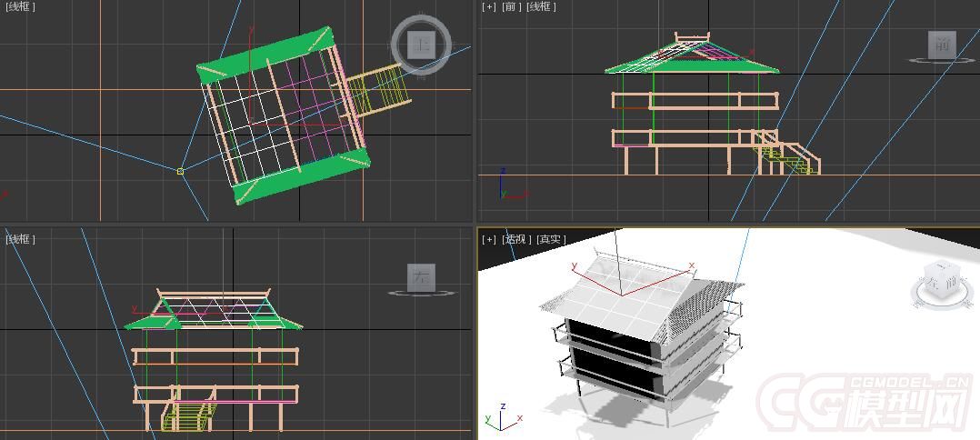This screenshot has height=440, width=980.
Task: Open the [前] view label menu
Action: [x=511, y=7]
